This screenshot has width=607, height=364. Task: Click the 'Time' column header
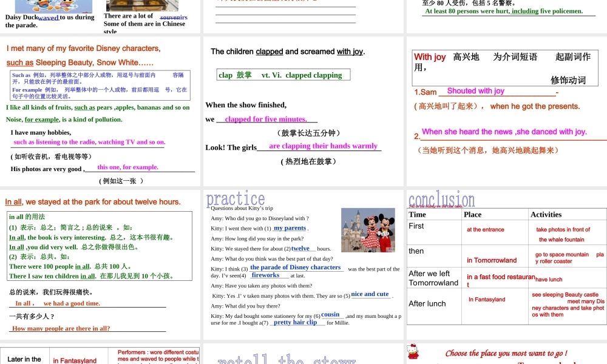pos(418,214)
